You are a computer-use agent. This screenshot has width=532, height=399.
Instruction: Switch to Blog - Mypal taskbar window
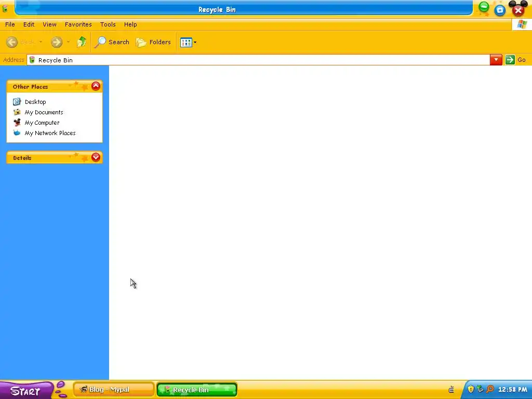click(x=114, y=390)
